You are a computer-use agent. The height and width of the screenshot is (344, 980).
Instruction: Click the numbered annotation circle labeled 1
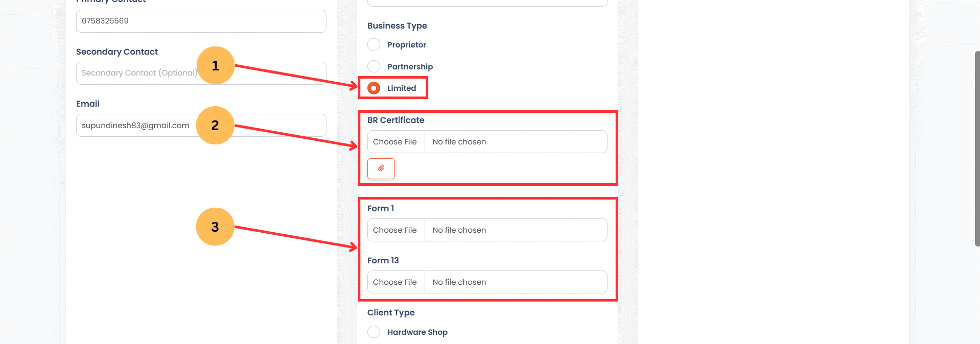coord(215,65)
